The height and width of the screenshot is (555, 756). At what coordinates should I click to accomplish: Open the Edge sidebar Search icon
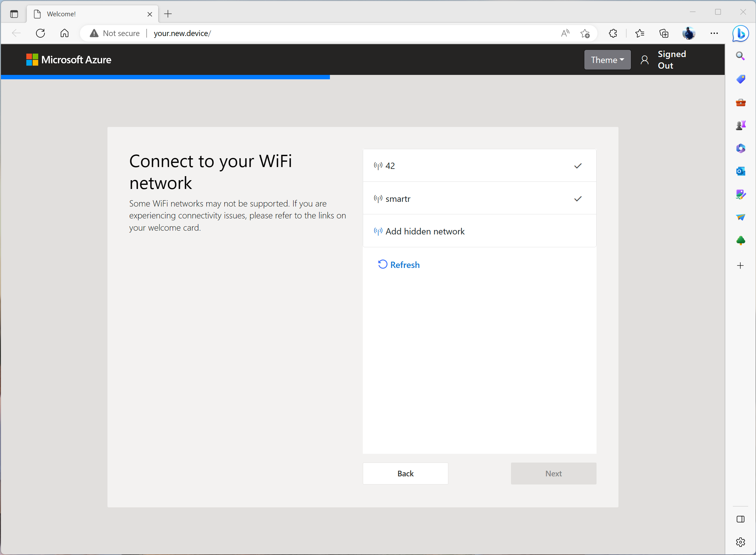point(740,56)
